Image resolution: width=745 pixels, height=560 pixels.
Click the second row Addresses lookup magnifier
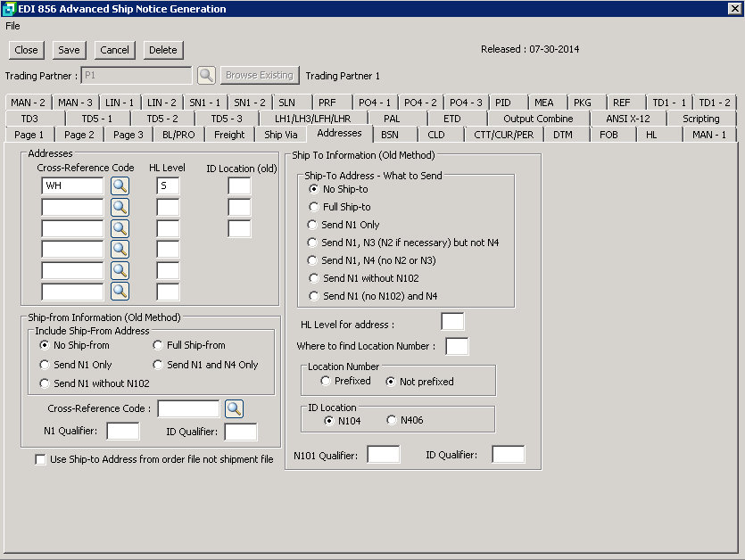coord(120,207)
